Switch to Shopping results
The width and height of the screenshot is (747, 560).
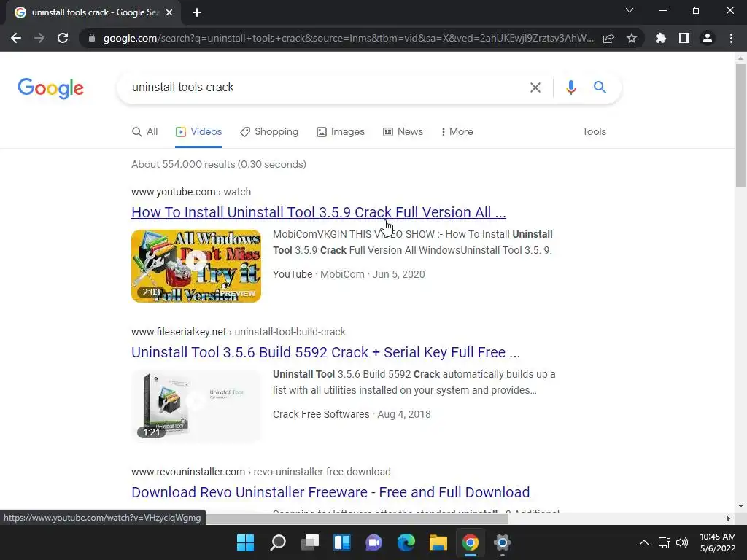tap(269, 132)
